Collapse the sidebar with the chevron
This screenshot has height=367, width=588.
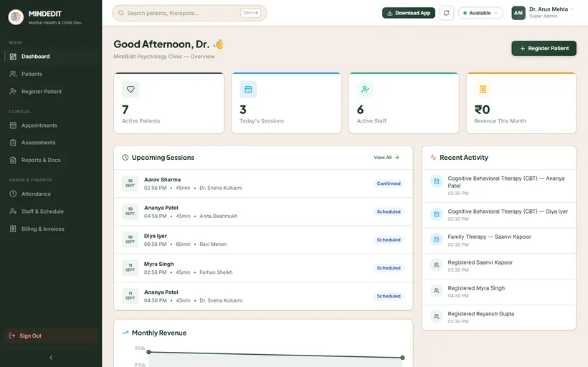51,358
